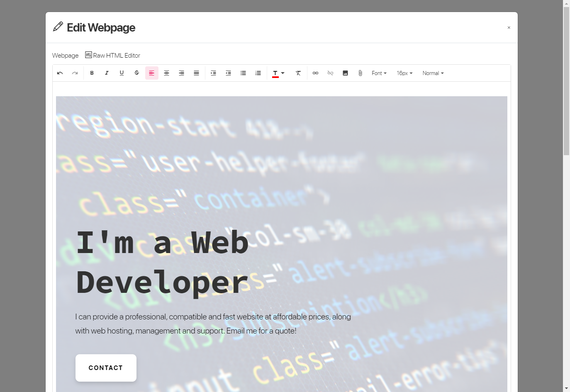Click the pencil icon beside Edit Webpage
Screen dimensions: 570x392
pyautogui.click(x=58, y=27)
